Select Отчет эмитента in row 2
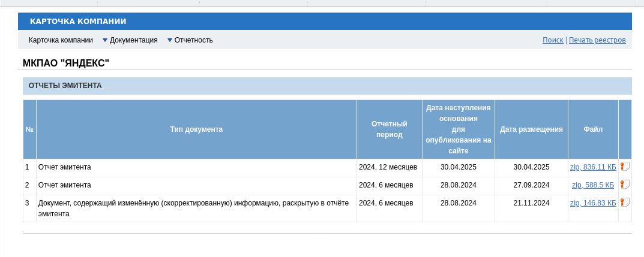644x257 pixels. click(x=64, y=185)
